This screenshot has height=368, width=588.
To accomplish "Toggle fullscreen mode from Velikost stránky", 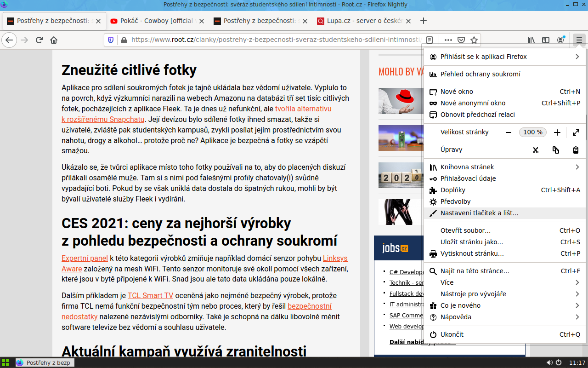I will (x=576, y=132).
